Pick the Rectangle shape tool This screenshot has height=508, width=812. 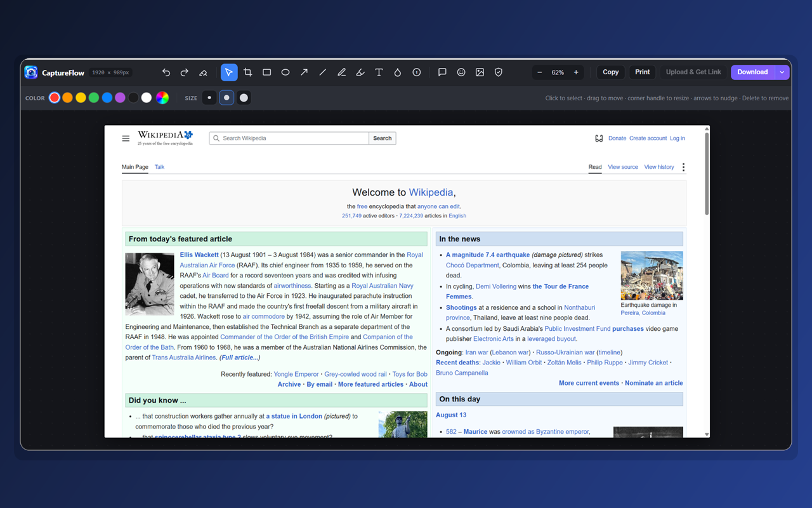tap(266, 72)
